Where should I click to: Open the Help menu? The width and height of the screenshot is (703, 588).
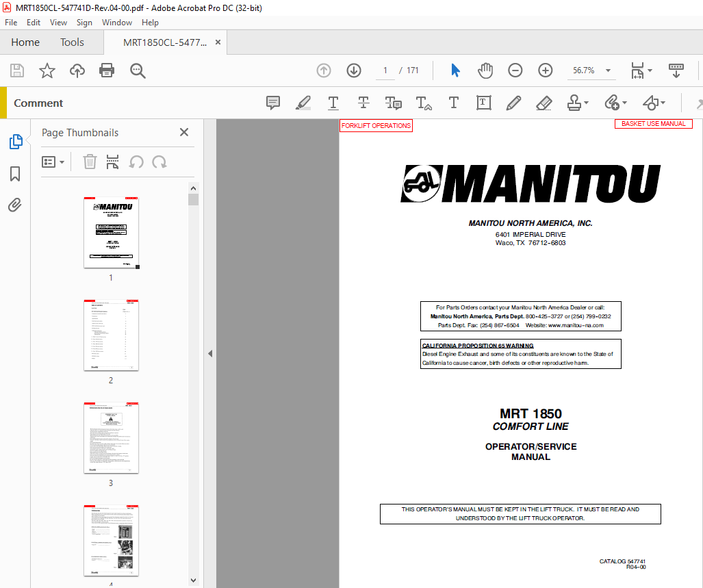coord(150,23)
